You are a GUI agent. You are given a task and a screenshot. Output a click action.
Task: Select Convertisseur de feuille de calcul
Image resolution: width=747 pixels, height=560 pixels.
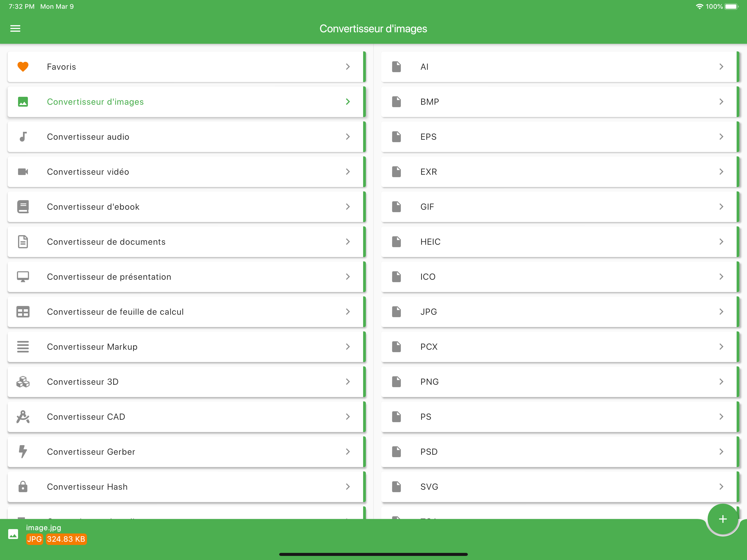coord(115,312)
